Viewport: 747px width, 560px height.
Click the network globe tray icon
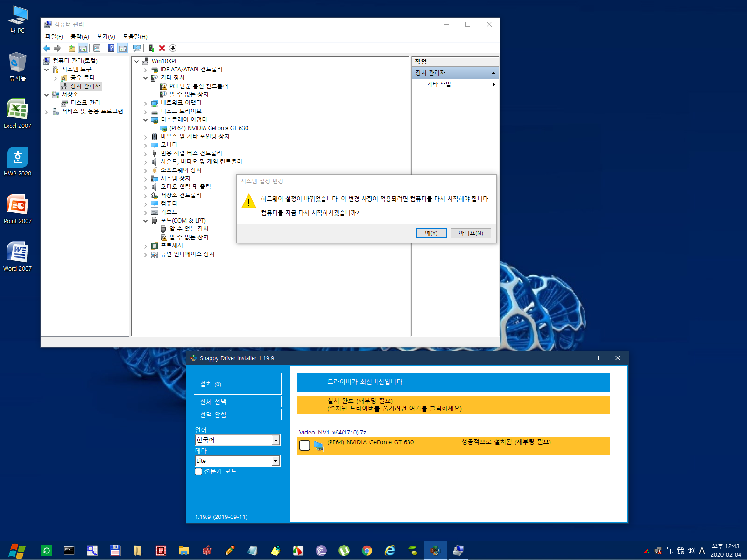680,551
